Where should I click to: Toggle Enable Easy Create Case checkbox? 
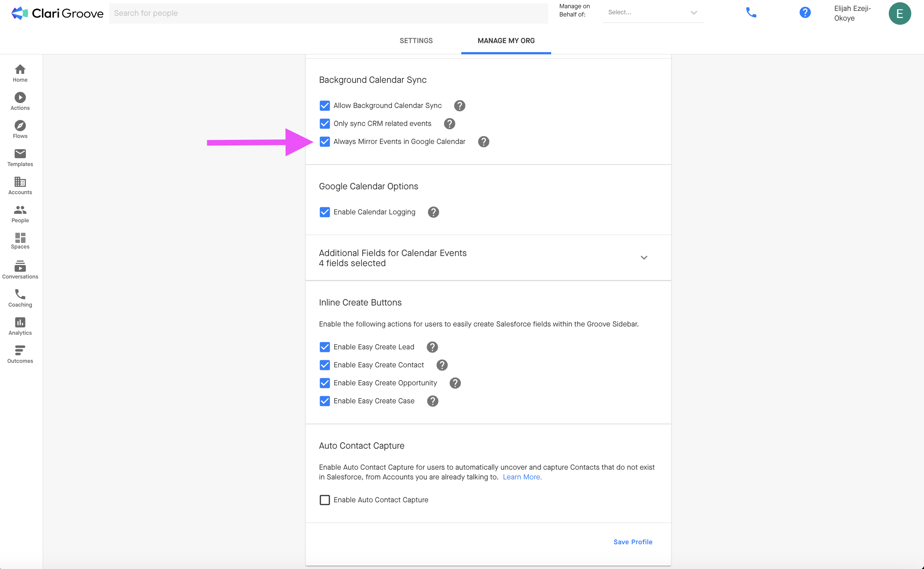324,401
